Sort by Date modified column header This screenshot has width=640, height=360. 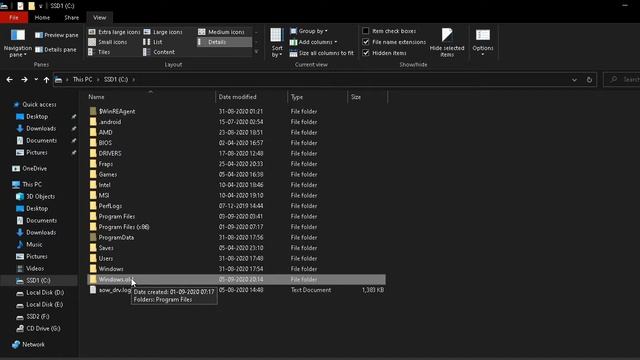251,97
